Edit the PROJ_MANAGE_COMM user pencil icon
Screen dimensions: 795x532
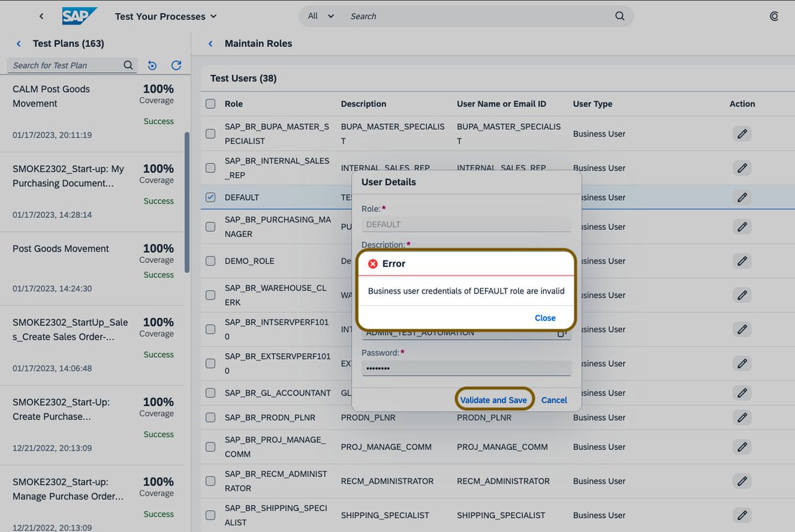click(x=742, y=447)
